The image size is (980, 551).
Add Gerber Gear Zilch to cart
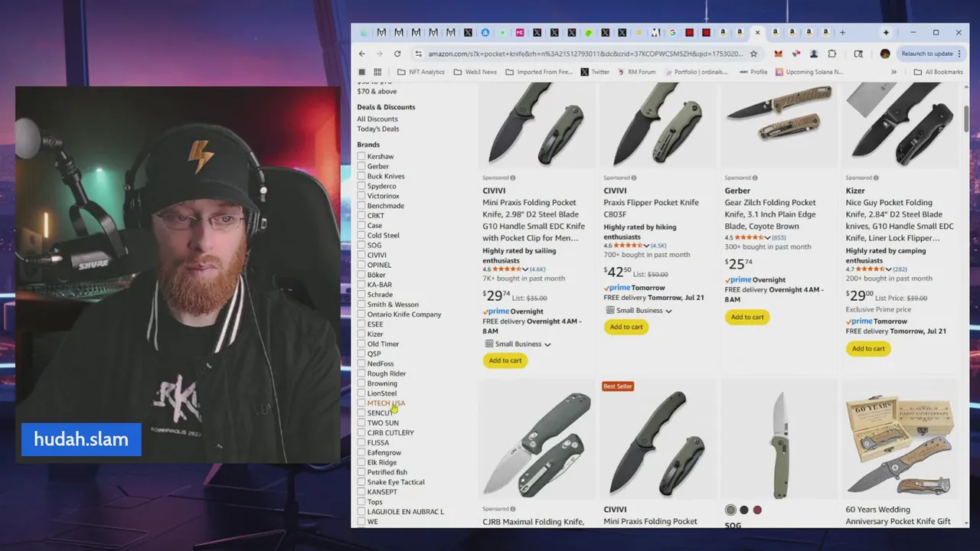point(747,317)
